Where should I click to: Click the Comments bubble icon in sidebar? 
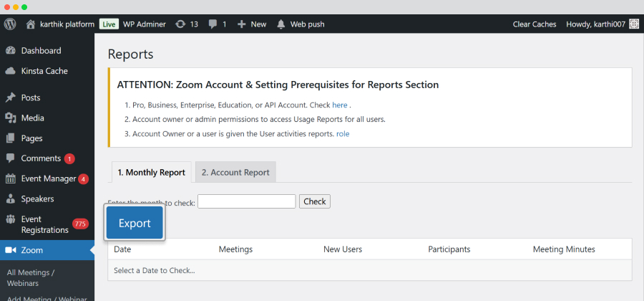pos(11,158)
